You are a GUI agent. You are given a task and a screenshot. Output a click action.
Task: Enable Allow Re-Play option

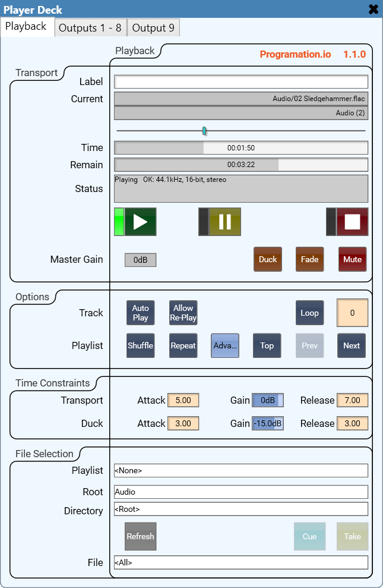(x=183, y=313)
